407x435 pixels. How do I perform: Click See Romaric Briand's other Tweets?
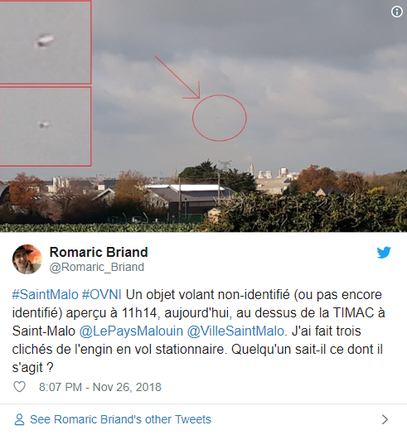tap(121, 419)
